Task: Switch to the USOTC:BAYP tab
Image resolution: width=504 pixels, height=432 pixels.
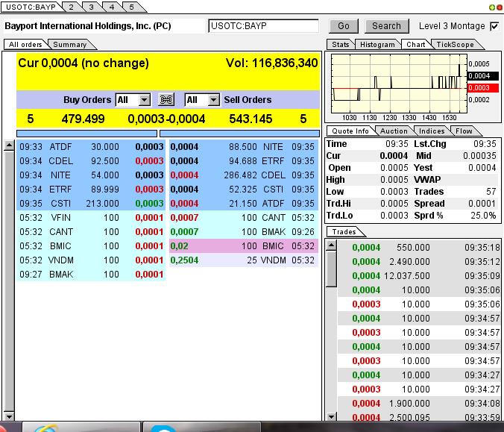Action: 31,7
